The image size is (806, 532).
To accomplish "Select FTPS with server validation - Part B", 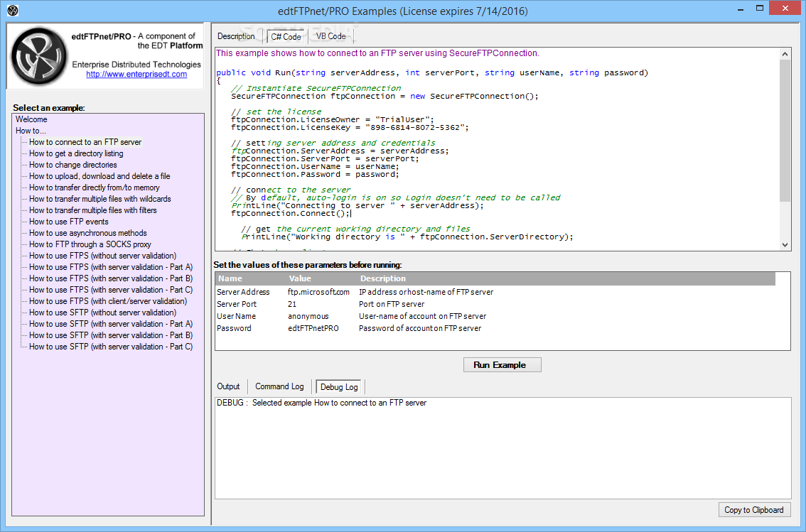I will [x=111, y=278].
